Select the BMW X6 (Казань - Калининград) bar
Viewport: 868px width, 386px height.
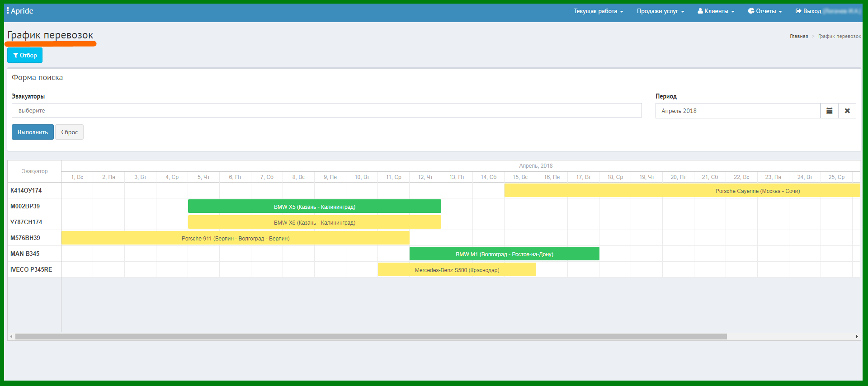tap(315, 222)
